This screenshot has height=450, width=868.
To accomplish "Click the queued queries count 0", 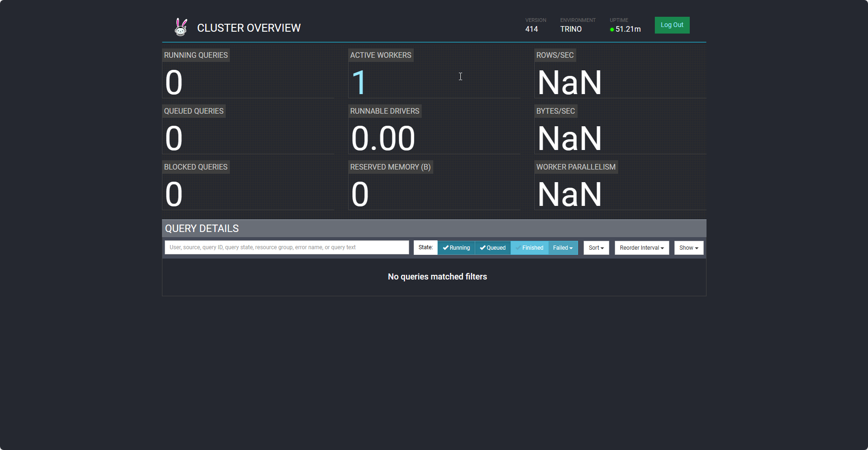I will pos(174,138).
